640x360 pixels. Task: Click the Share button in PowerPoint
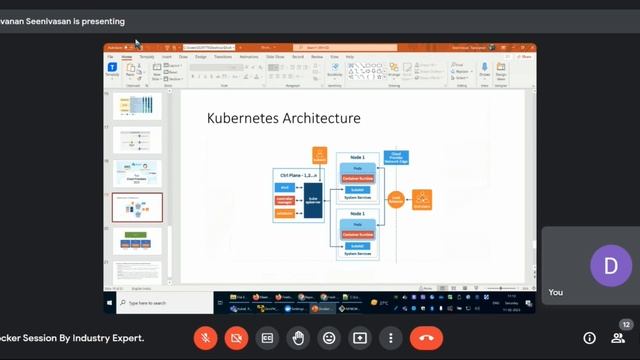[x=525, y=57]
